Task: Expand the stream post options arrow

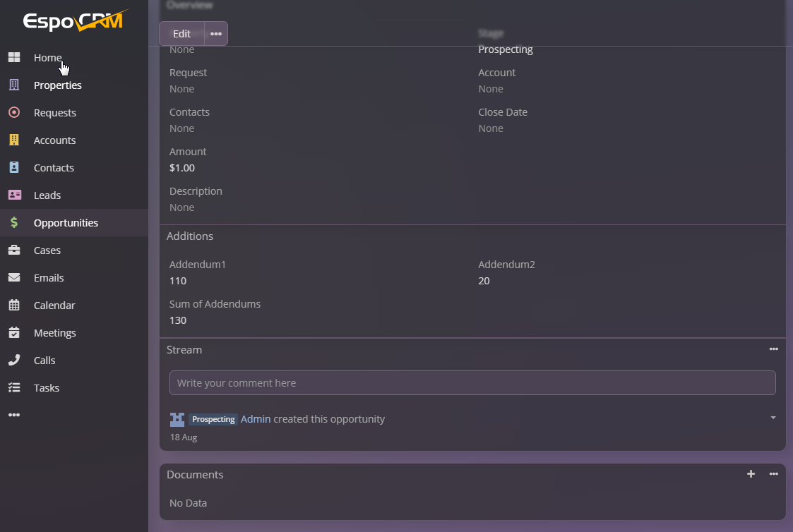Action: [773, 418]
